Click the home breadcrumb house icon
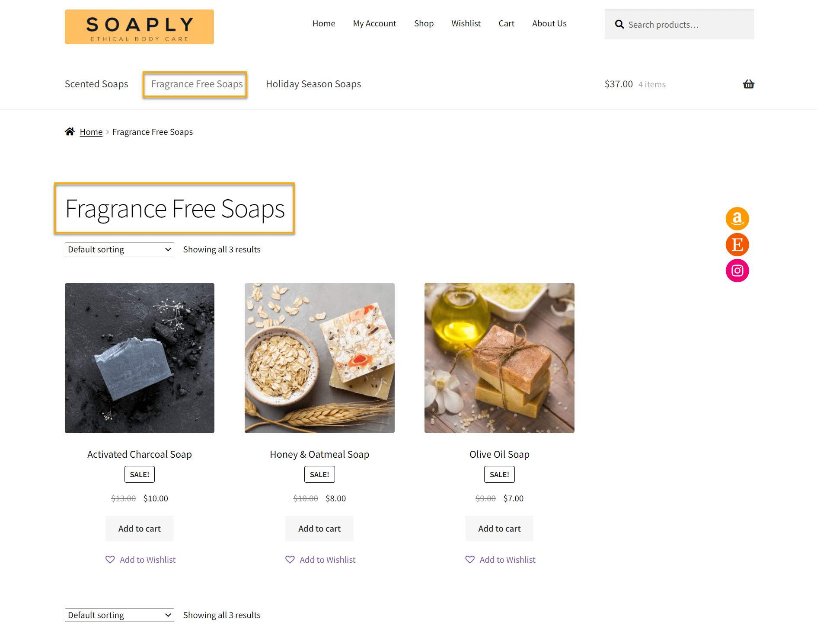Screen dimensions: 817x644 (x=70, y=131)
